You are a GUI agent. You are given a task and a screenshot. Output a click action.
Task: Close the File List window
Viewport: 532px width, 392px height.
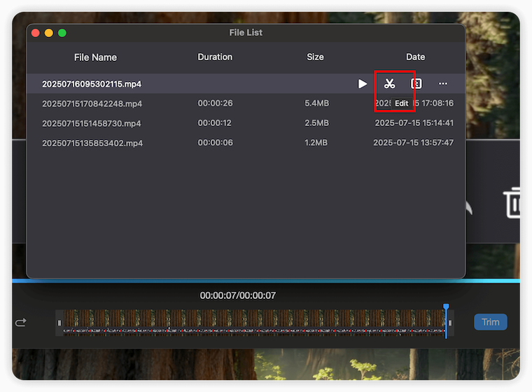pos(36,33)
